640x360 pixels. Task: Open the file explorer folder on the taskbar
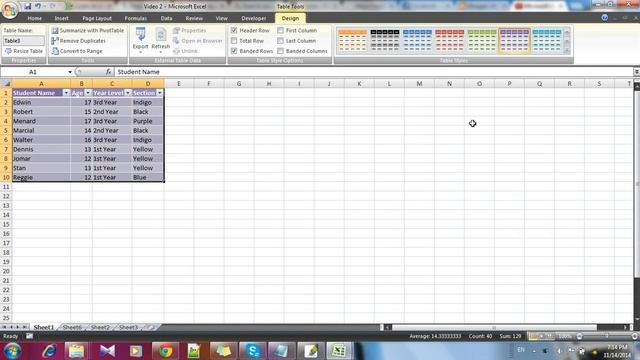(x=76, y=351)
